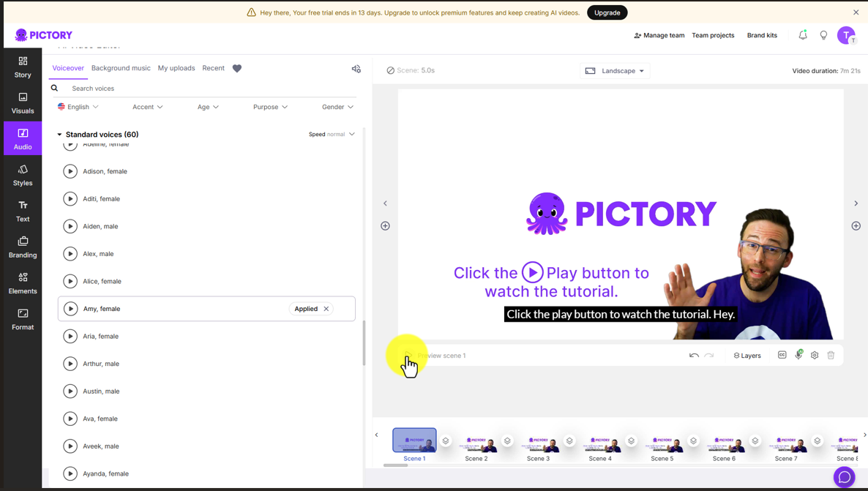868x491 pixels.
Task: Open Layers panel button
Action: pos(747,356)
